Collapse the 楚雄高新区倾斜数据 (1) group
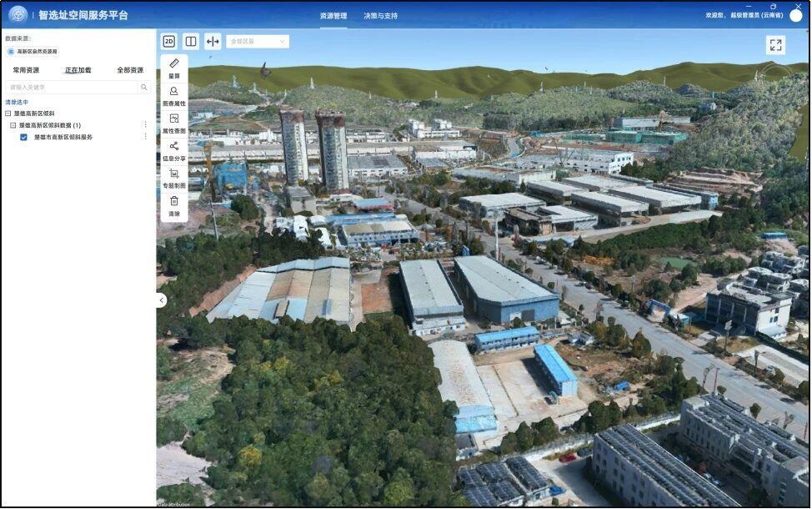Screen dimensions: 812x509 pos(13,125)
